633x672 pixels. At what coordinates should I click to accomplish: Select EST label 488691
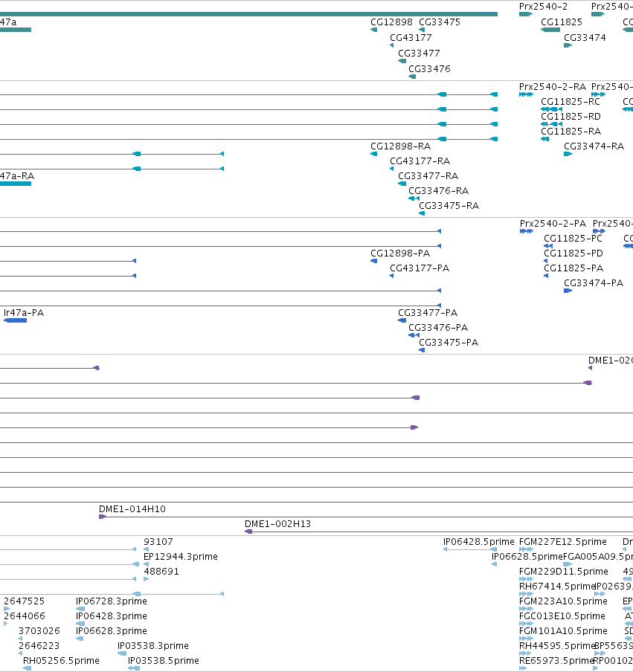point(161,572)
